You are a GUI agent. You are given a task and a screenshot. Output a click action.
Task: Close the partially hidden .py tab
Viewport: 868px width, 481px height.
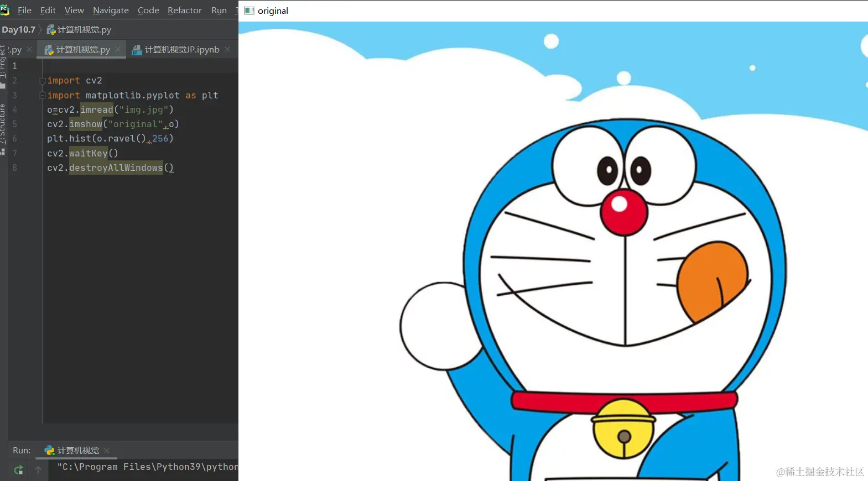29,49
